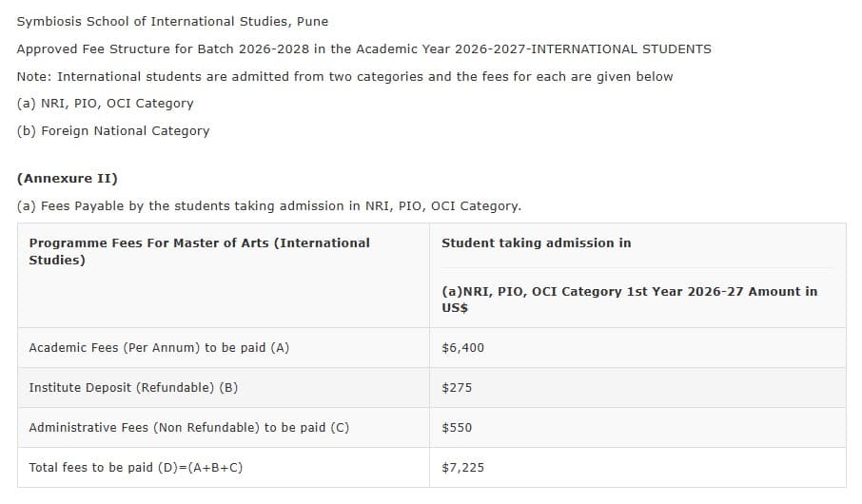The image size is (862, 504).
Task: Click the 'Batch 2026-2028' text in the fee title
Action: coord(240,48)
